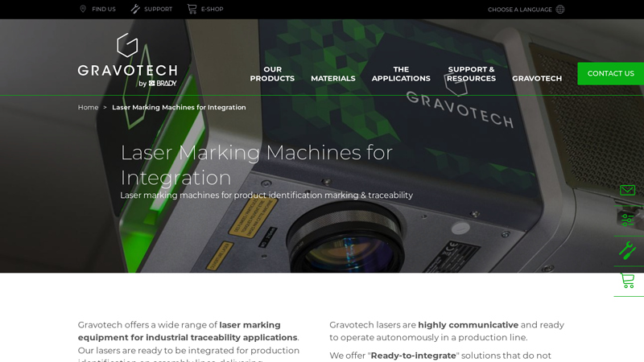Click the Support wrench icon in top bar
Viewport: 644px width, 362px height.
click(x=135, y=9)
